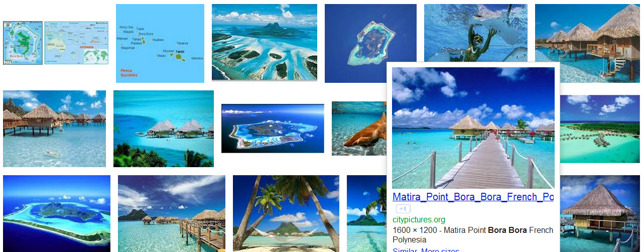Viewport: 644px width, 252px height.
Task: Open the Society Islands Tahiti map thumbnail
Action: (160, 43)
